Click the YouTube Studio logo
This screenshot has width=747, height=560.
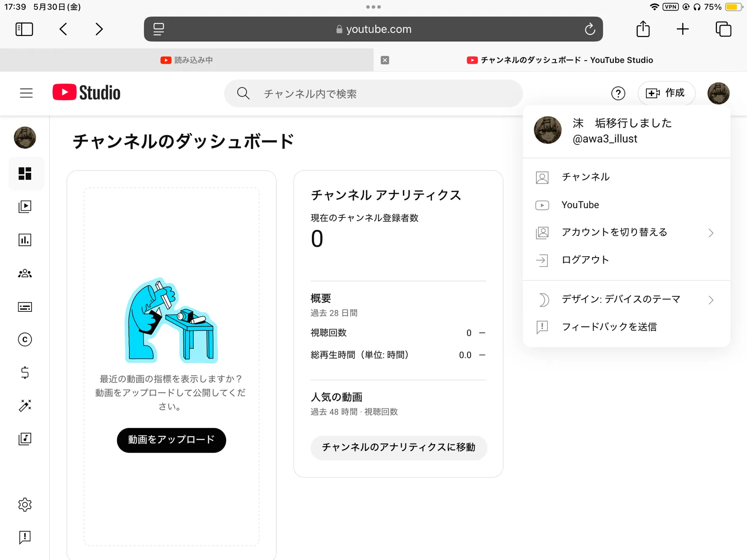pyautogui.click(x=86, y=93)
